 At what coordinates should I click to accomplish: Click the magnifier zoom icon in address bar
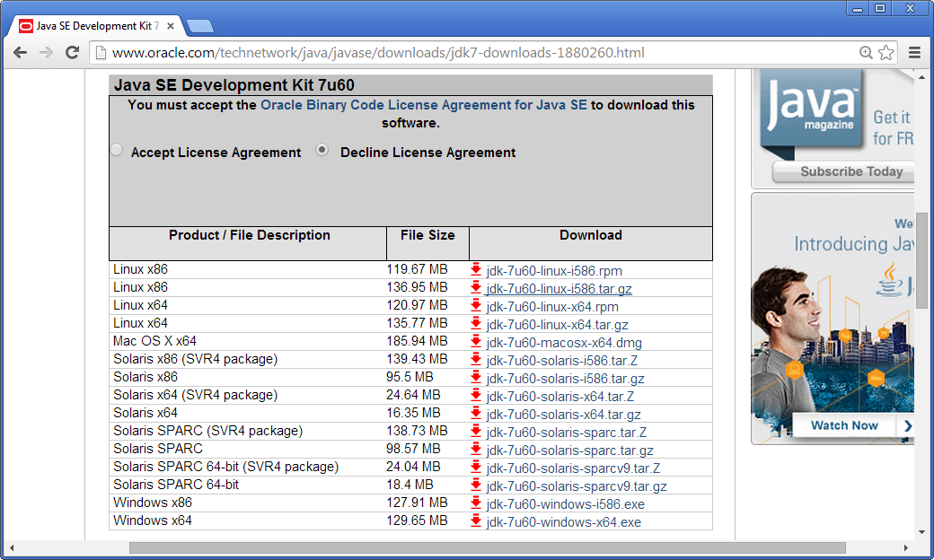pyautogui.click(x=864, y=53)
